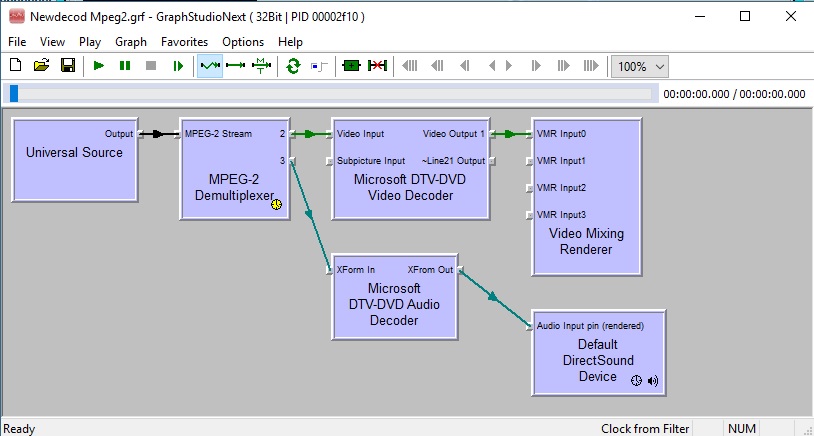Image resolution: width=814 pixels, height=436 pixels.
Task: Click the New graph document icon
Action: tap(15, 66)
